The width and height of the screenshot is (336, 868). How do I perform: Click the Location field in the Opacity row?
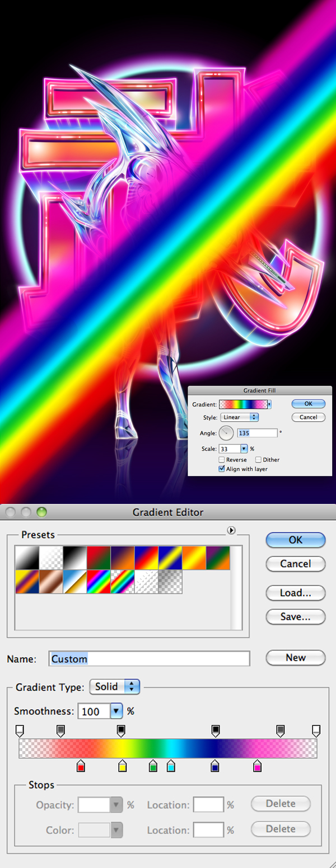[208, 805]
